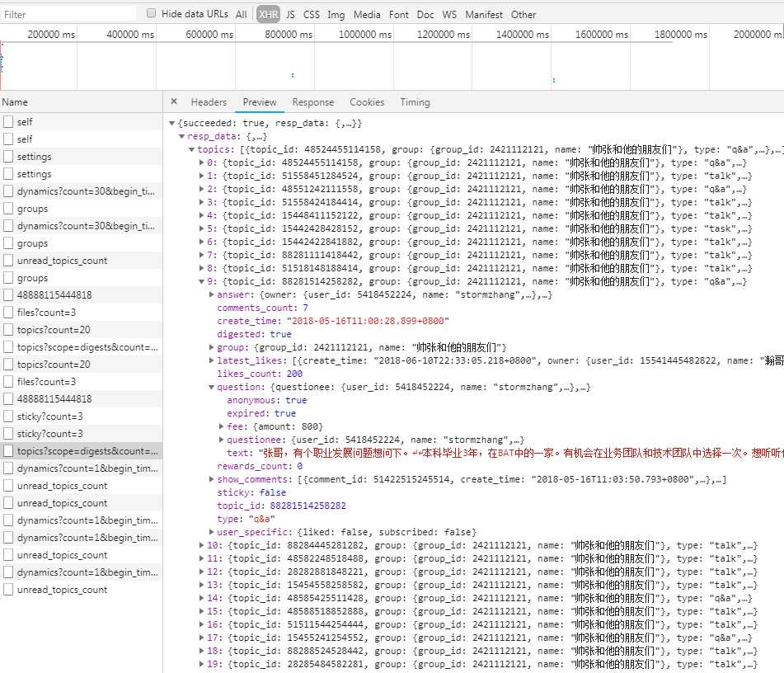
Task: Collapse the resp_data node
Action: (182, 136)
